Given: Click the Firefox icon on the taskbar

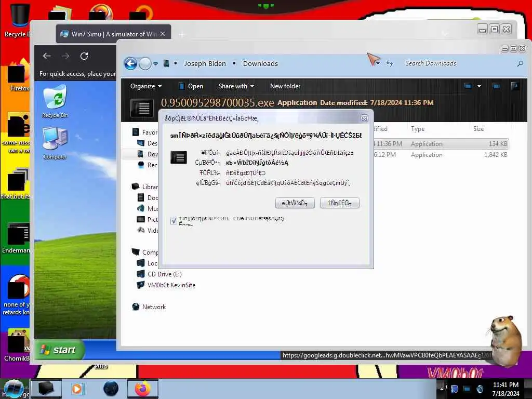Looking at the screenshot, I should 143,389.
